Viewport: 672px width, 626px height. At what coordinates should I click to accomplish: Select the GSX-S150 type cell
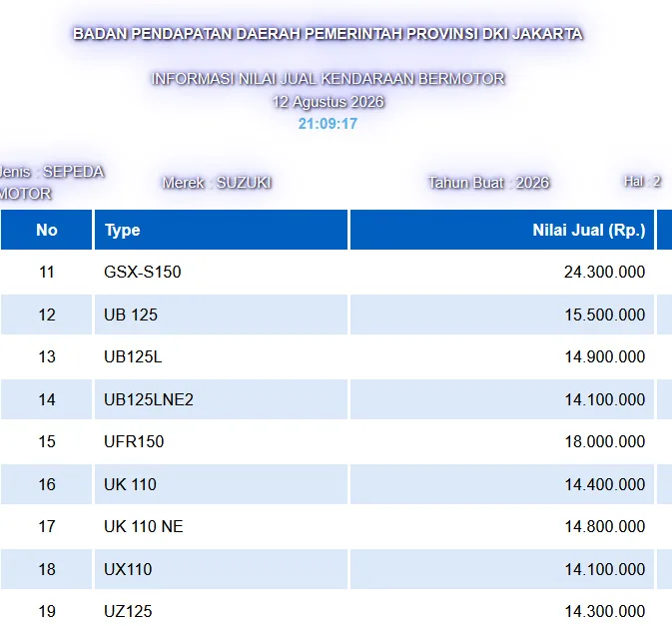(x=221, y=272)
